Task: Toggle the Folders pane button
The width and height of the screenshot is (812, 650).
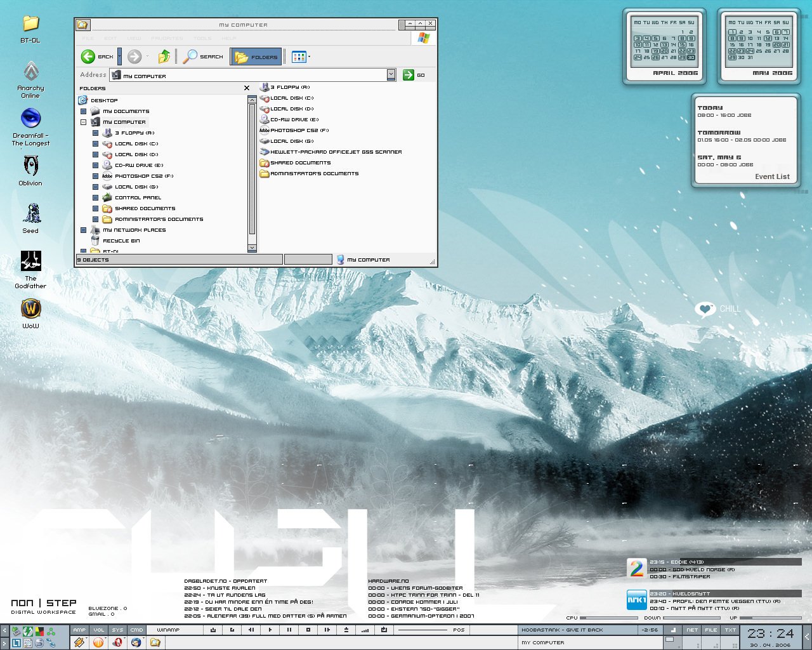Action: click(256, 56)
